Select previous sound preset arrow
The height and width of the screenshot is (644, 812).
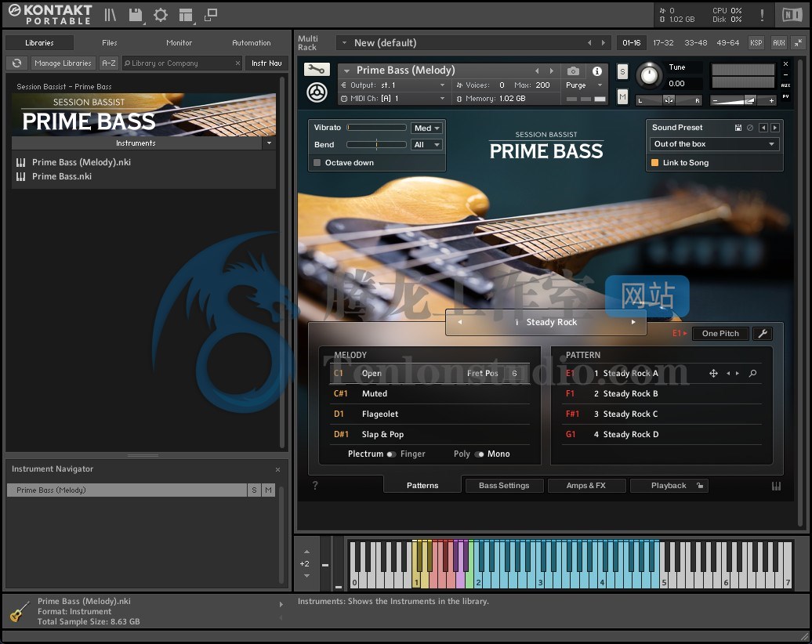(x=763, y=128)
